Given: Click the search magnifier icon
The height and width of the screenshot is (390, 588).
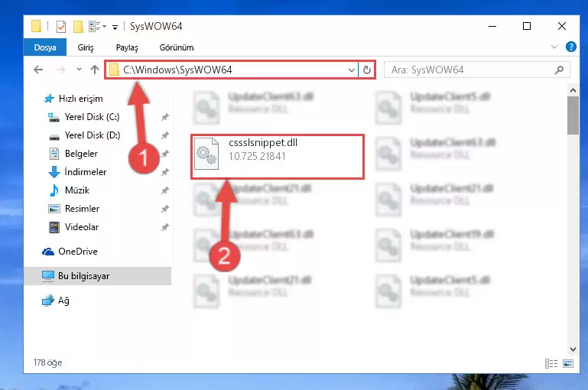Looking at the screenshot, I should (559, 70).
